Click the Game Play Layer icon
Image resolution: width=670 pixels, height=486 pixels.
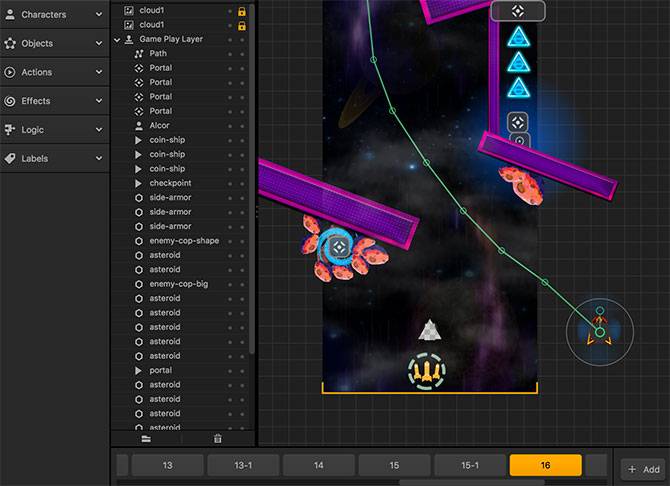click(129, 39)
